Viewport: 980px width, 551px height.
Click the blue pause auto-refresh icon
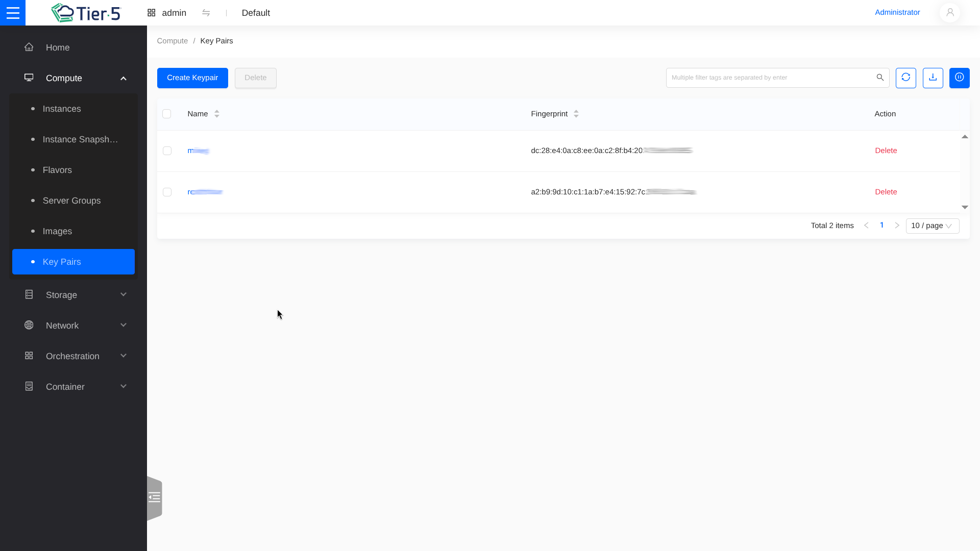pos(959,78)
